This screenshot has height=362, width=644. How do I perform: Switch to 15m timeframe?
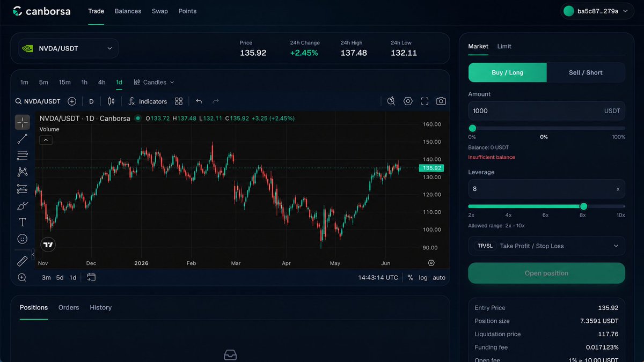click(x=65, y=82)
